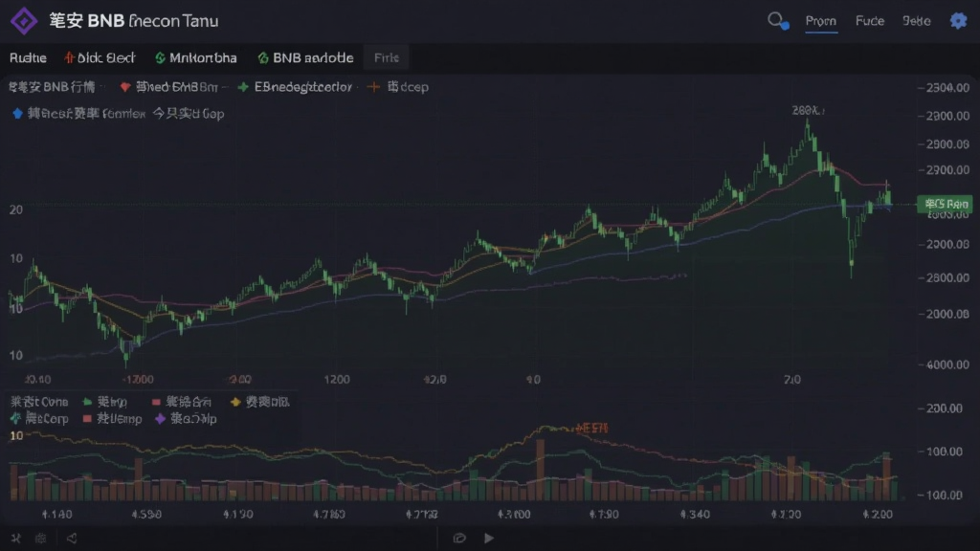The image size is (980, 551).
Task: Click the crossed-arrows tool icon at bottom left
Action: [x=16, y=538]
